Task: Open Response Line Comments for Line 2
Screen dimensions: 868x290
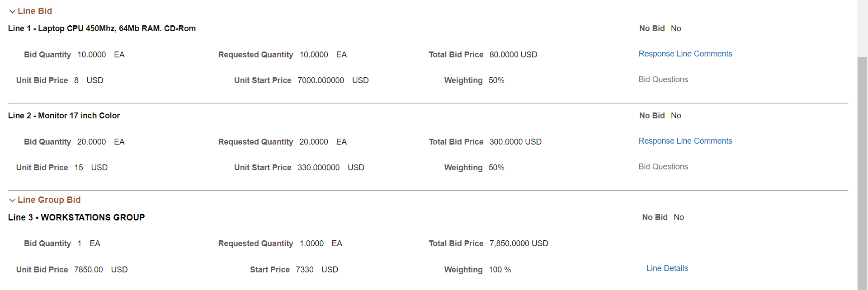Action: 685,140
